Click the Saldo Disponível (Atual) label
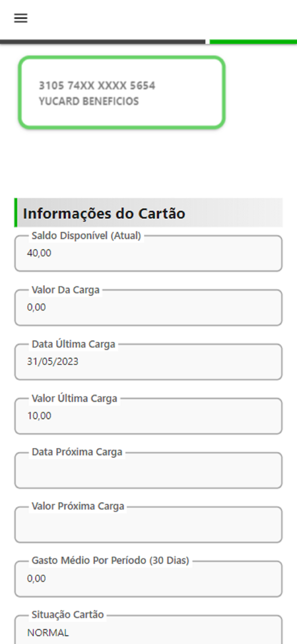Viewport: 297px width, 644px height. [86, 235]
